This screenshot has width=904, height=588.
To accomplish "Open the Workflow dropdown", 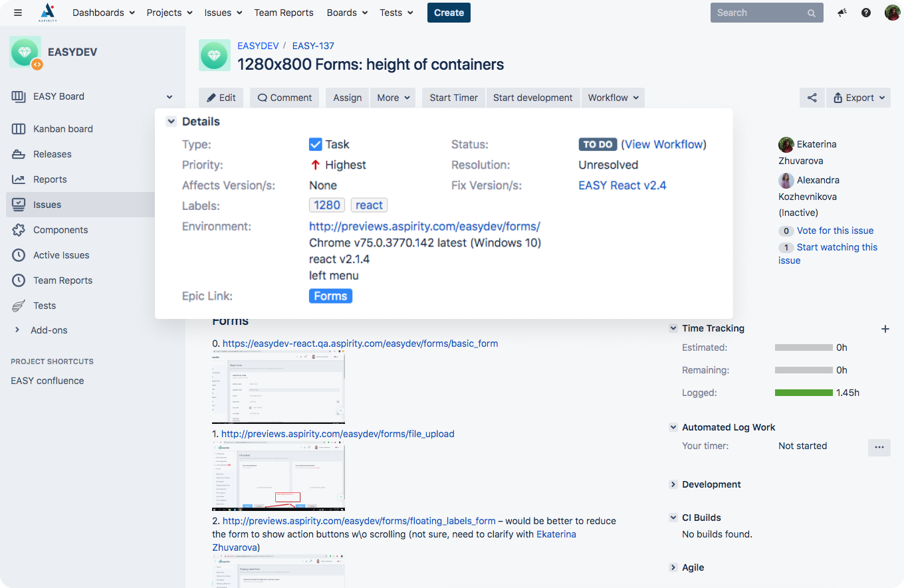I will coord(613,98).
